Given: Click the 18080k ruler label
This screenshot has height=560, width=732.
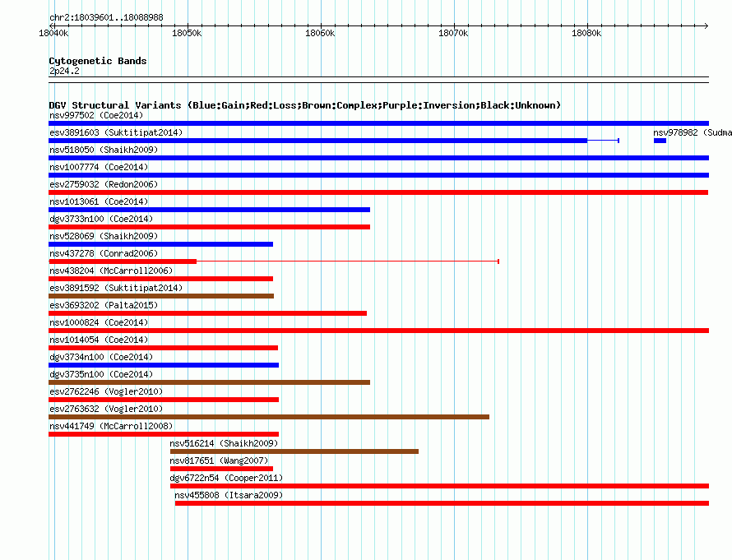Looking at the screenshot, I should [x=586, y=33].
